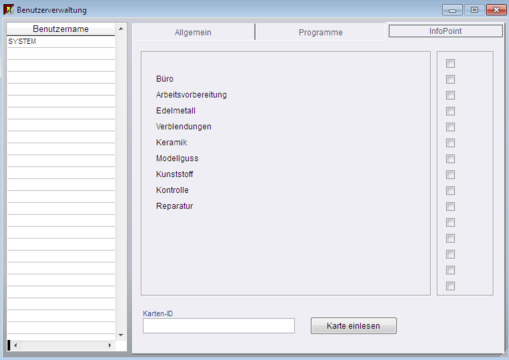Click the horizontal scroll right arrow
Image resolution: width=509 pixels, height=360 pixels.
tap(110, 345)
